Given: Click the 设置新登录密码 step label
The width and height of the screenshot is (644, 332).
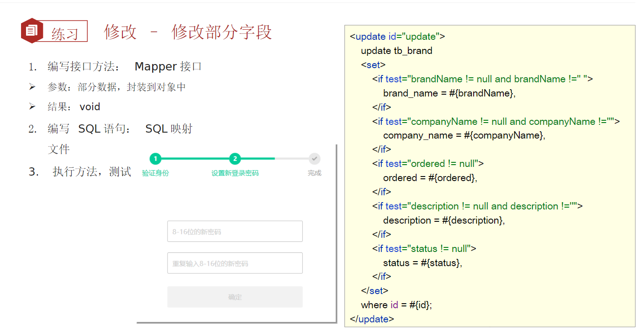Looking at the screenshot, I should (235, 173).
